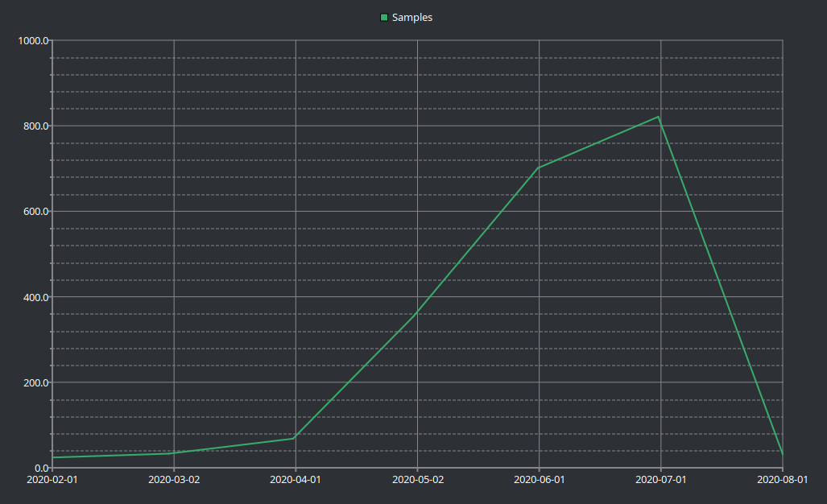Select the 200.0 y-axis label
The height and width of the screenshot is (504, 827).
click(x=36, y=382)
